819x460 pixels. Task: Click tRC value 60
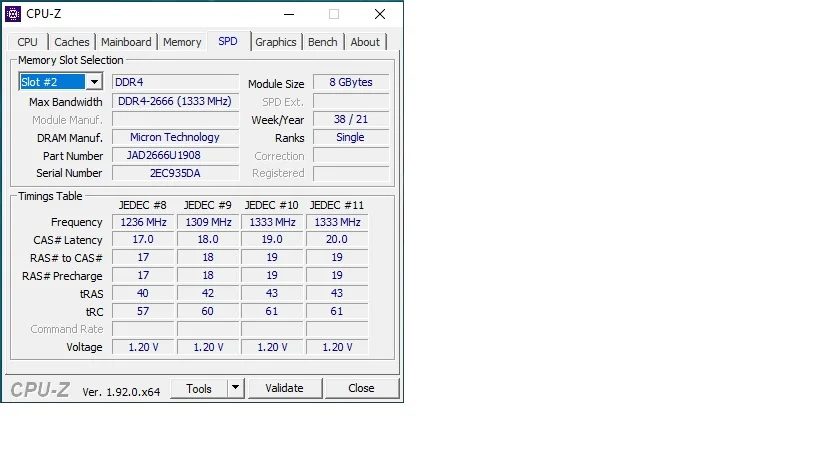point(208,311)
